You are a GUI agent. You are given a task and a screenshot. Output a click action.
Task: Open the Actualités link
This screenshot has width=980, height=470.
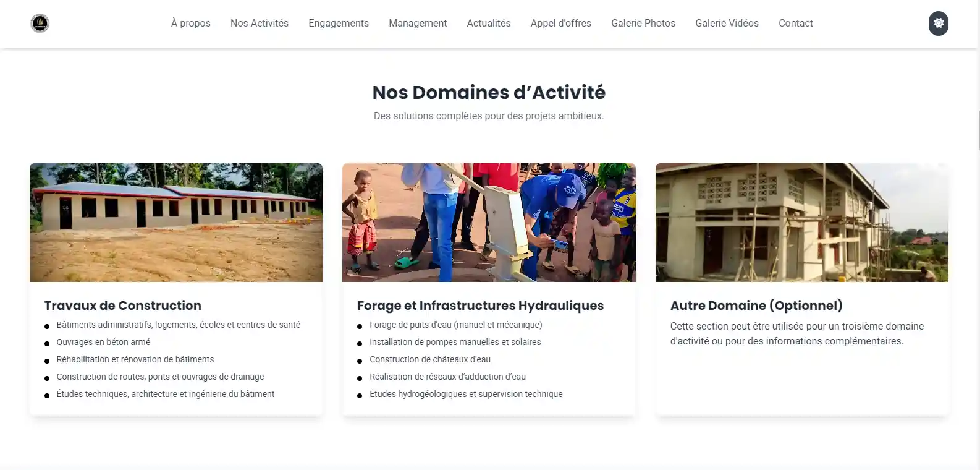489,23
